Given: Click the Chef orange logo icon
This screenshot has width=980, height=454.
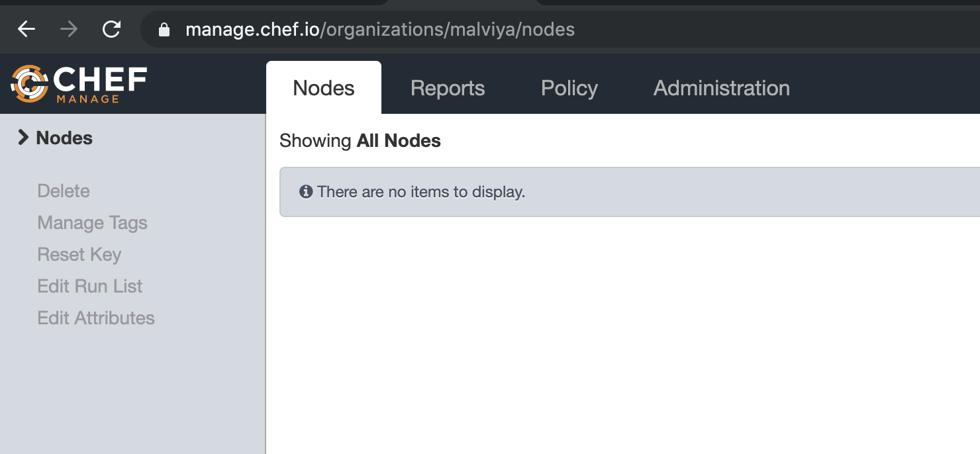Looking at the screenshot, I should [x=28, y=83].
